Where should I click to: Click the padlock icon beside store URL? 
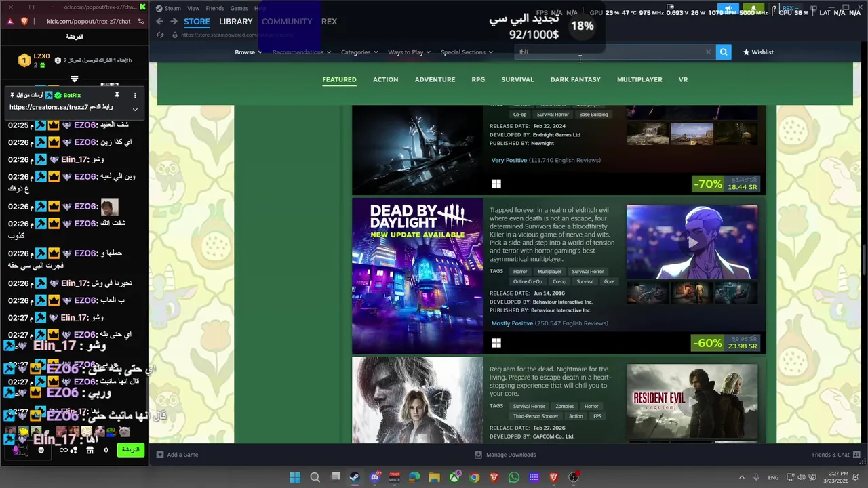175,35
